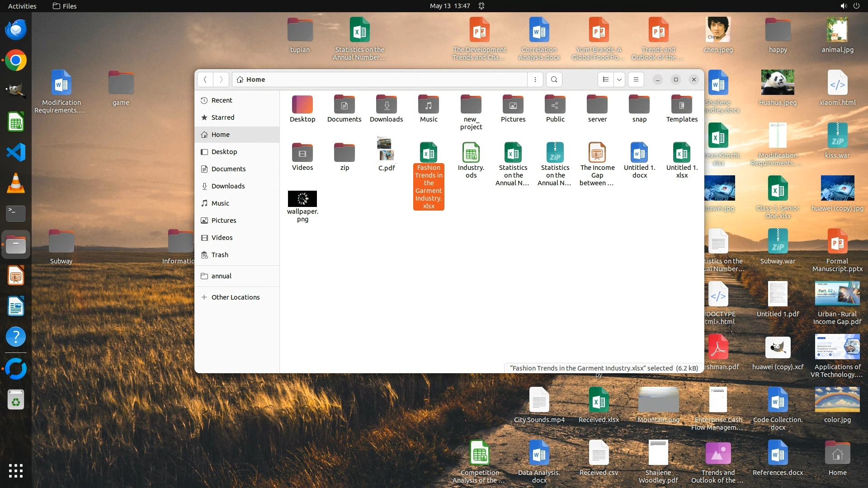Open the system volume indicator
Image resolution: width=868 pixels, height=488 pixels.
click(x=843, y=6)
